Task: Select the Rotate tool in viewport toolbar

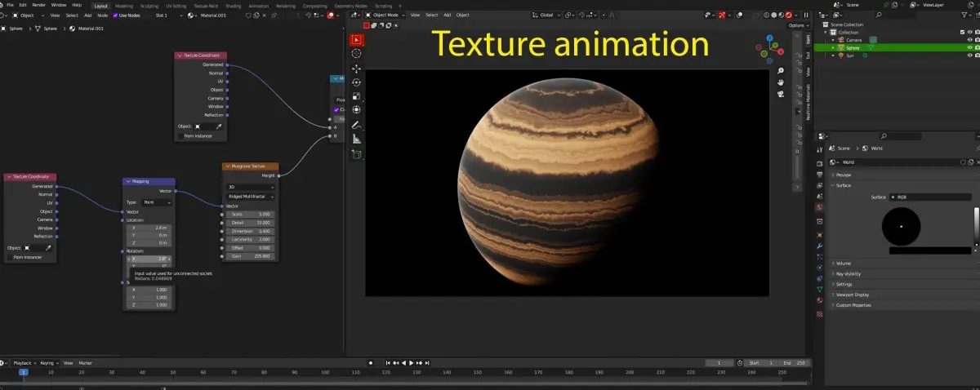Action: pos(357,82)
